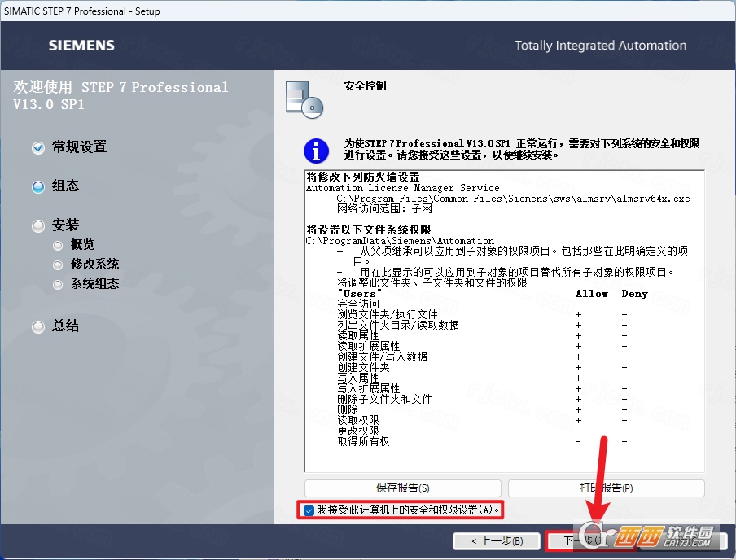Click the Allow column header
The image size is (736, 560).
tap(592, 294)
